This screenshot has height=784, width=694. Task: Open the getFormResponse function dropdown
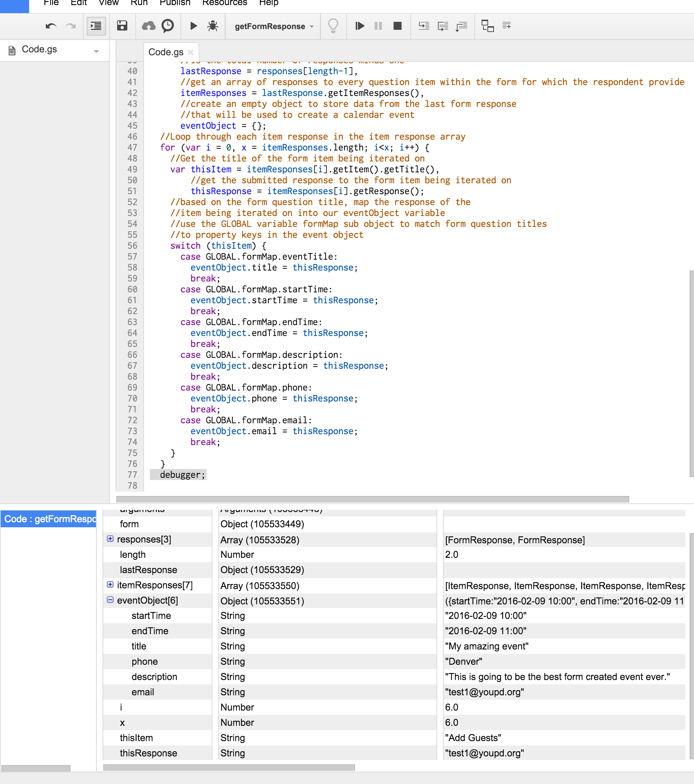coord(274,27)
